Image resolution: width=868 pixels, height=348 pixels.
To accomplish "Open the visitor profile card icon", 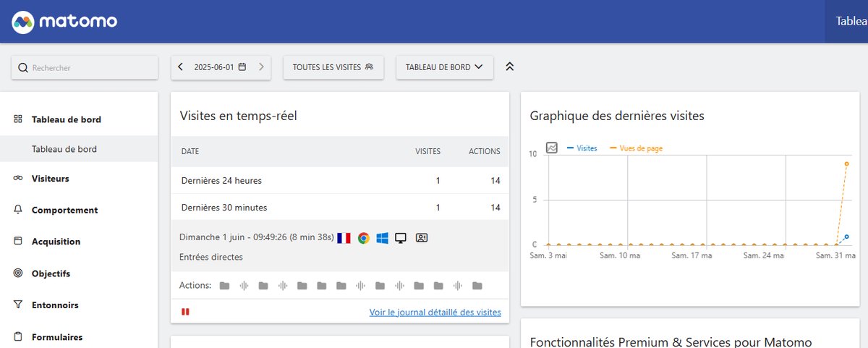I will pyautogui.click(x=422, y=237).
